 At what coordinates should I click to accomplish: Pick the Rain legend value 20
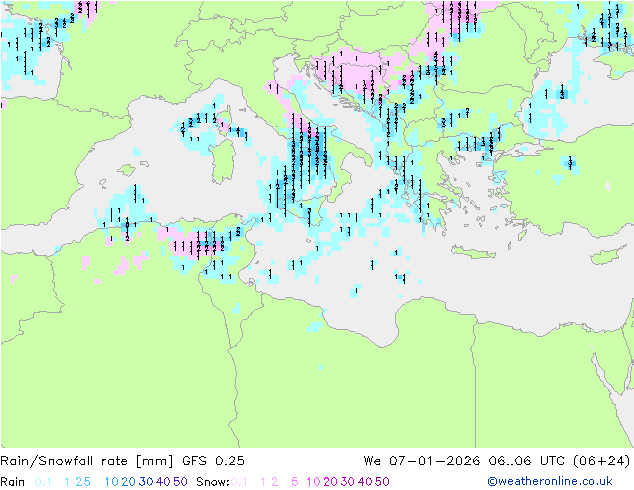(x=129, y=482)
